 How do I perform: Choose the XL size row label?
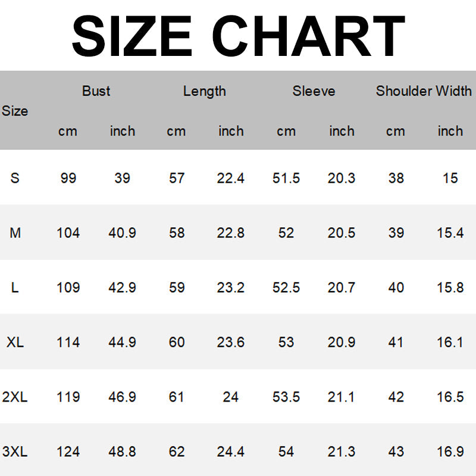point(15,342)
